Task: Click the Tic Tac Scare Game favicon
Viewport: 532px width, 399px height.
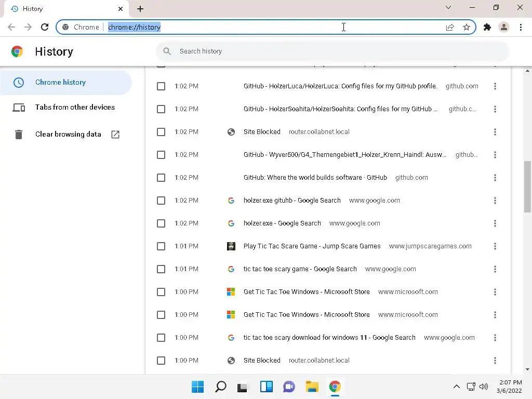Action: [231, 246]
